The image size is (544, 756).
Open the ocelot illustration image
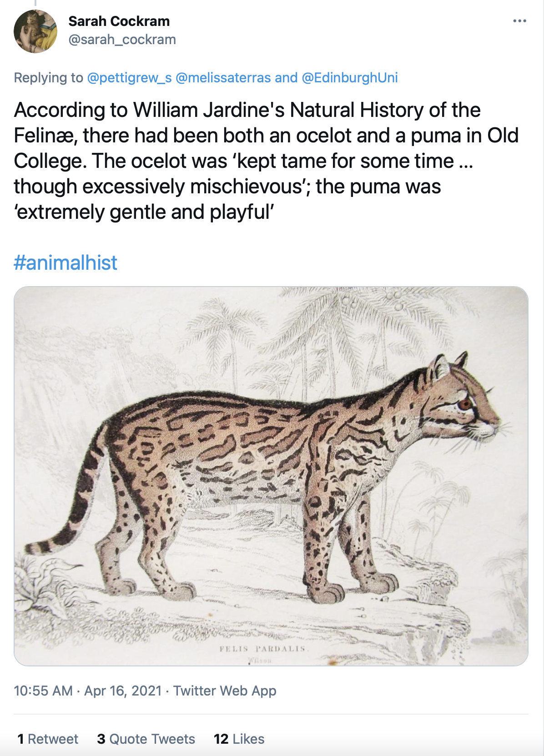(271, 476)
